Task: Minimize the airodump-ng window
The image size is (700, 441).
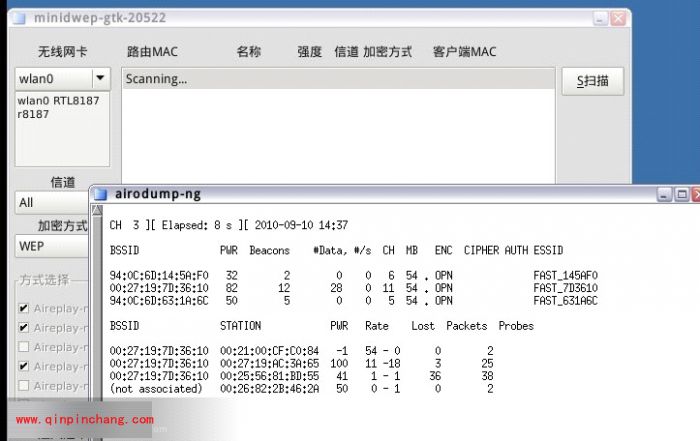Action: (664, 195)
